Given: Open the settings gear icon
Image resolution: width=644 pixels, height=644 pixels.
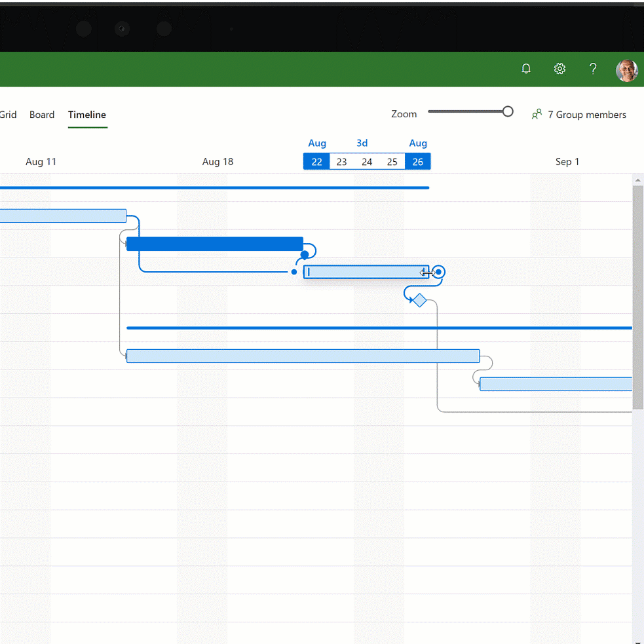Looking at the screenshot, I should click(559, 69).
